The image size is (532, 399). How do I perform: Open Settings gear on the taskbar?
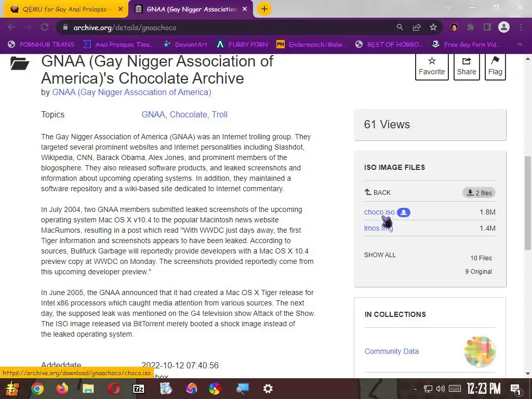pyautogui.click(x=268, y=389)
